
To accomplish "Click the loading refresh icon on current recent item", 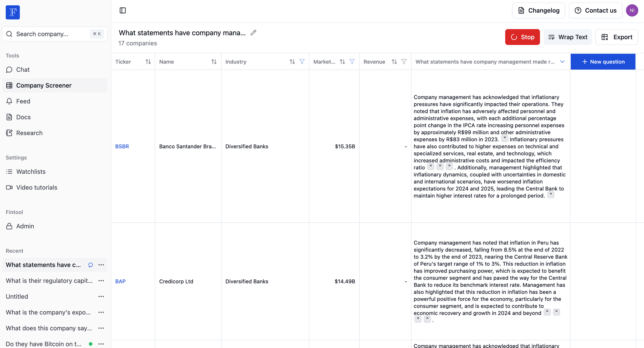I will [x=91, y=265].
